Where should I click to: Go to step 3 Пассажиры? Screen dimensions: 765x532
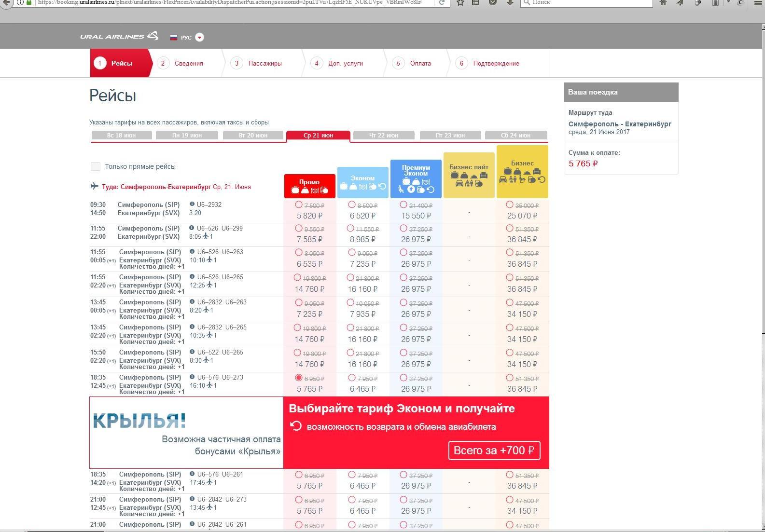click(257, 63)
